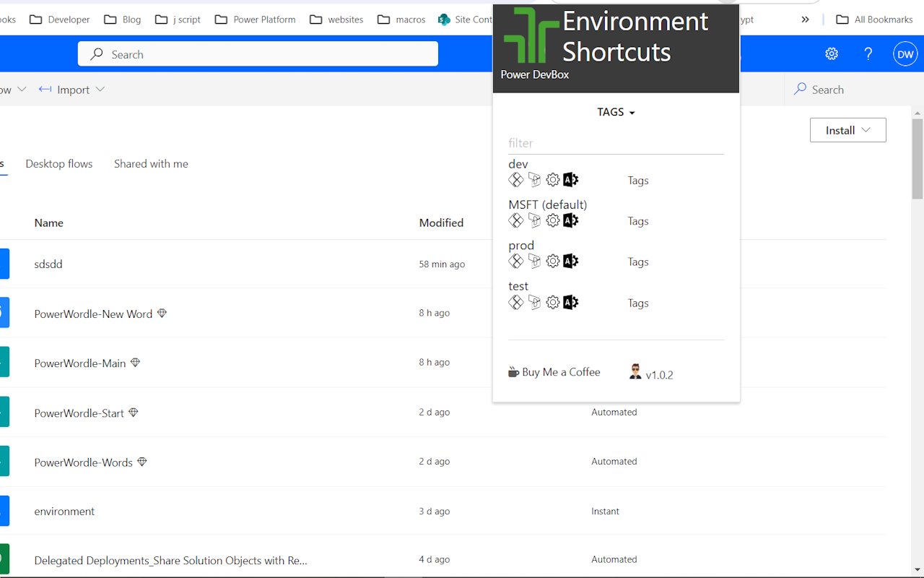This screenshot has height=578, width=924.
Task: Click the Power Apps icon for MSFT (default)
Action: coord(515,220)
